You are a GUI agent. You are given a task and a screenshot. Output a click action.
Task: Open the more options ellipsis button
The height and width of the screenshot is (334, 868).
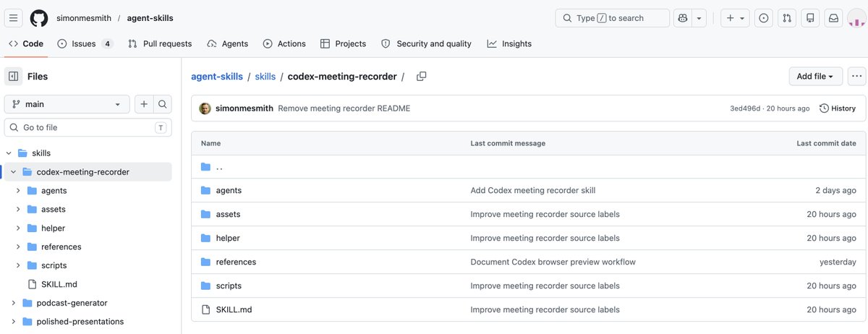tap(856, 76)
